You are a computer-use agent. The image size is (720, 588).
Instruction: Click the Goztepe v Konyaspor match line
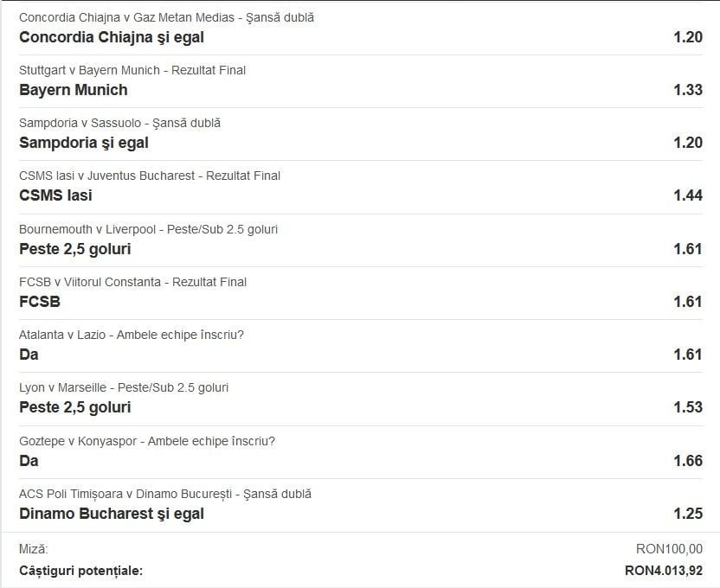(147, 441)
